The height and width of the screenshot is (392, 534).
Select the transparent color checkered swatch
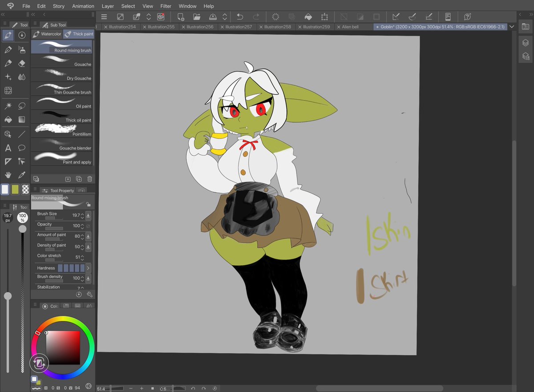coord(26,189)
